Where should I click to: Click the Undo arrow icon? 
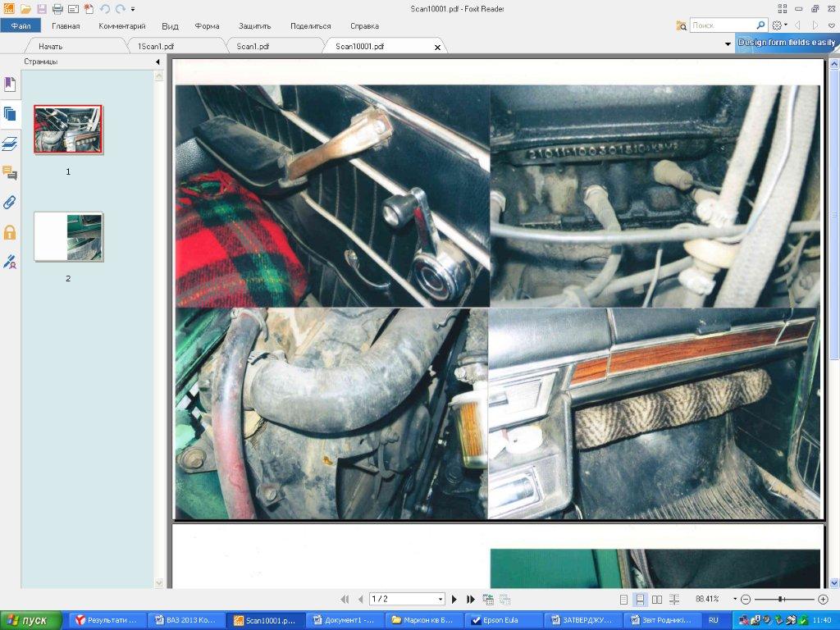[105, 9]
